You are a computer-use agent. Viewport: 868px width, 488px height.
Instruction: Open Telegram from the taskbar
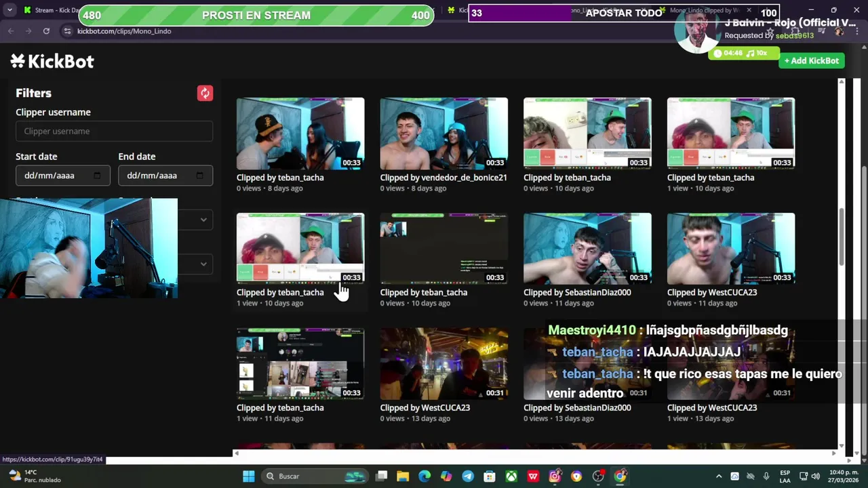click(x=468, y=476)
